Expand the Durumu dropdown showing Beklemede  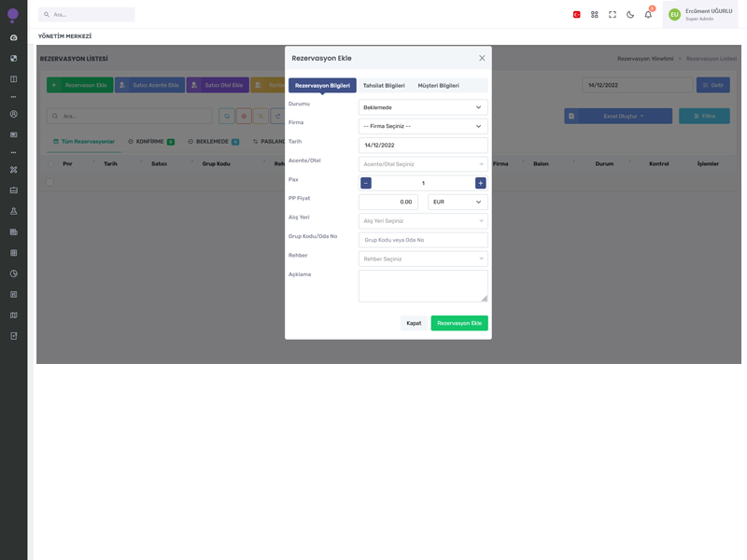click(x=423, y=107)
